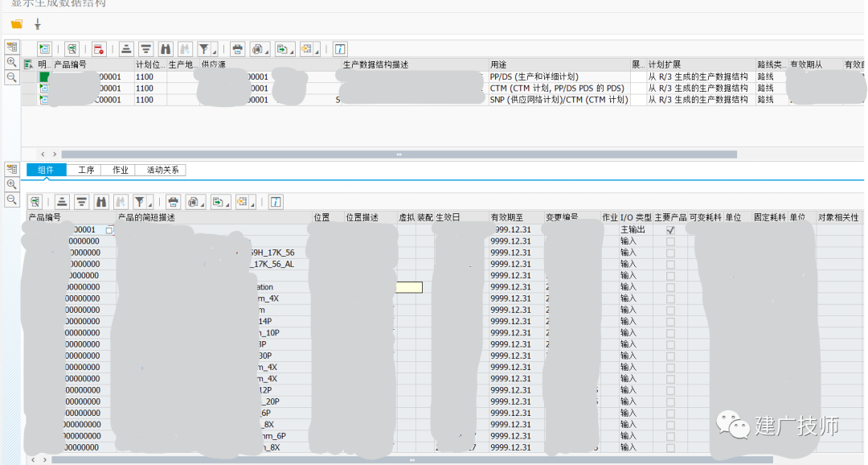868x465 pixels.
Task: Click the yellow folder icon at top
Action: [17, 24]
